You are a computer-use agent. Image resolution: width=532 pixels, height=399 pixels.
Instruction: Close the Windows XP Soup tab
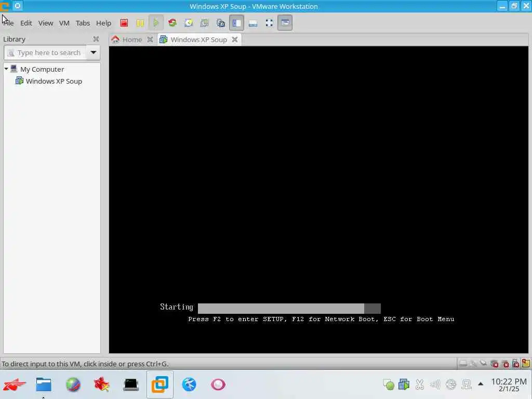234,39
